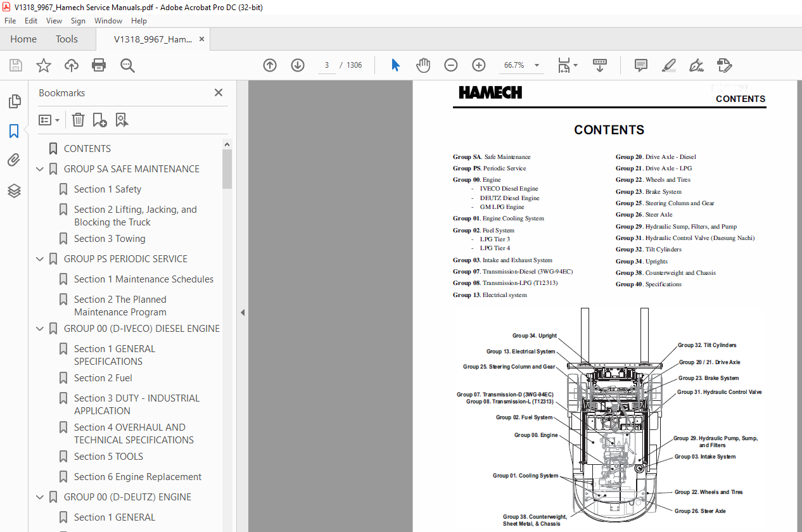Add a new bookmark
The image size is (802, 532).
tap(99, 120)
